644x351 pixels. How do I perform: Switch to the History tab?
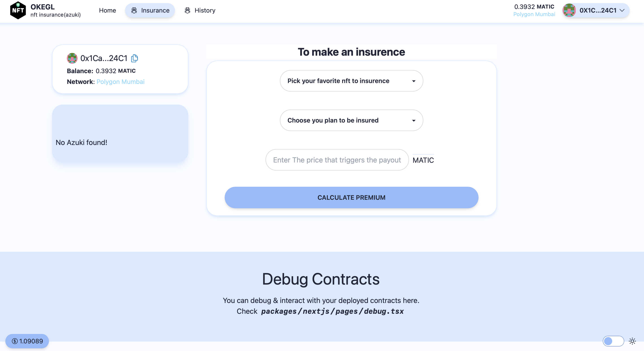[x=200, y=10]
